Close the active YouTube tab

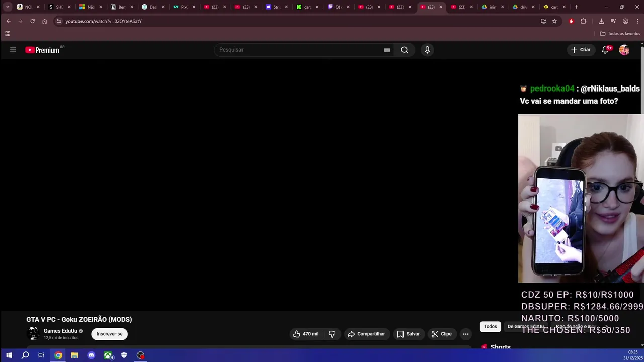[x=441, y=7]
